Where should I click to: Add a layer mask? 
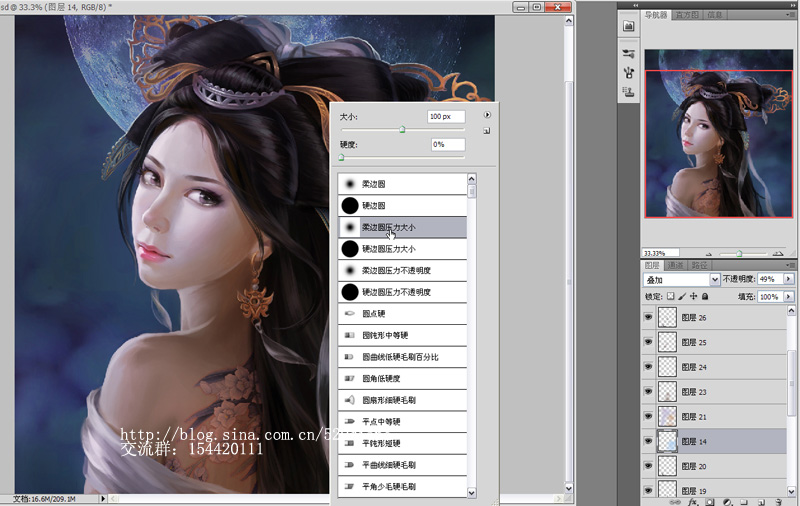[x=710, y=502]
